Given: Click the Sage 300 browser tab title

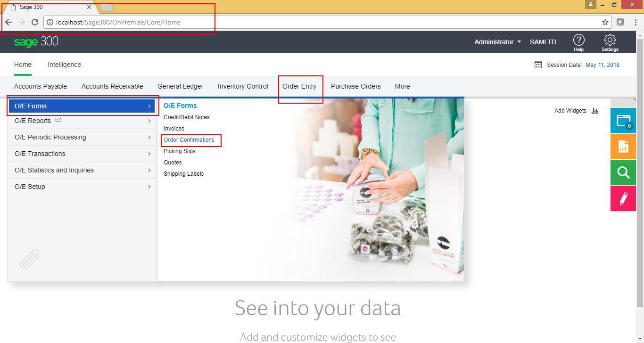Looking at the screenshot, I should tap(31, 7).
